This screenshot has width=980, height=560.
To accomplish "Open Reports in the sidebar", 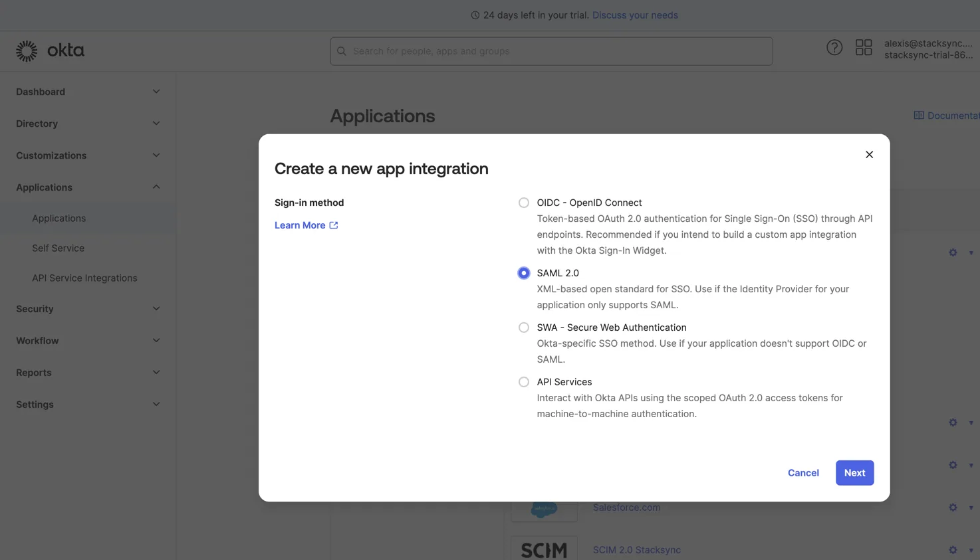I will tap(33, 373).
